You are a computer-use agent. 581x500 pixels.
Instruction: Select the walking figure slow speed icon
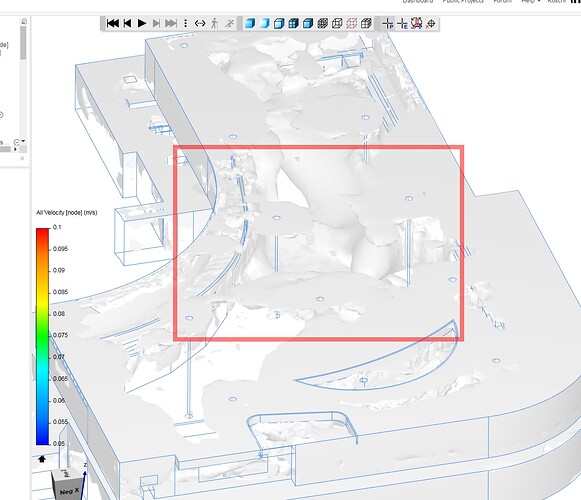coord(215,23)
